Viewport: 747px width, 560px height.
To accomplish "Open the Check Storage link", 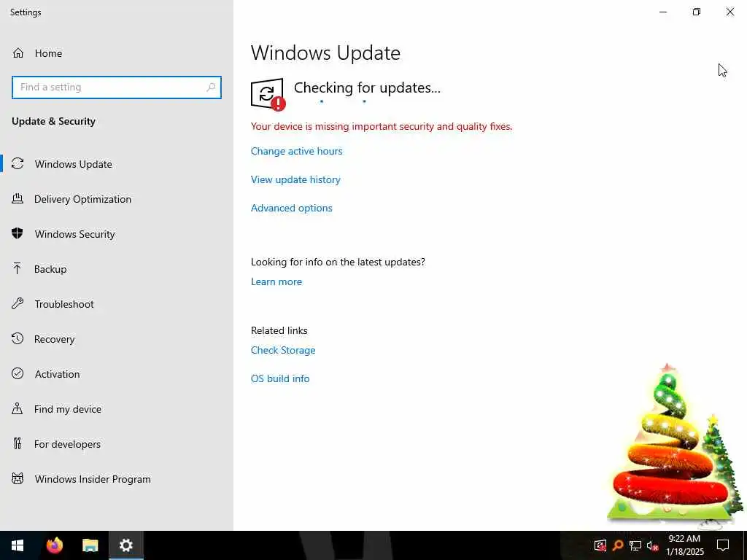I will (283, 350).
